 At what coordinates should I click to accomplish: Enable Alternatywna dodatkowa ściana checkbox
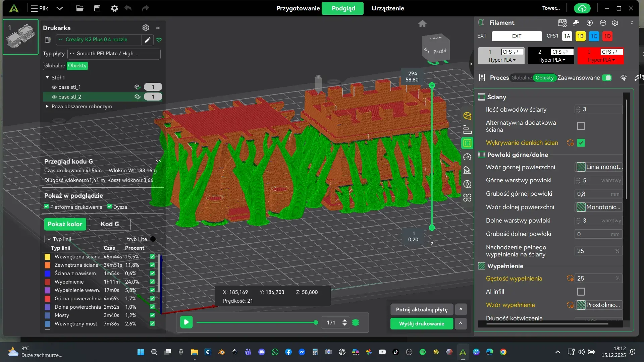pos(581,126)
